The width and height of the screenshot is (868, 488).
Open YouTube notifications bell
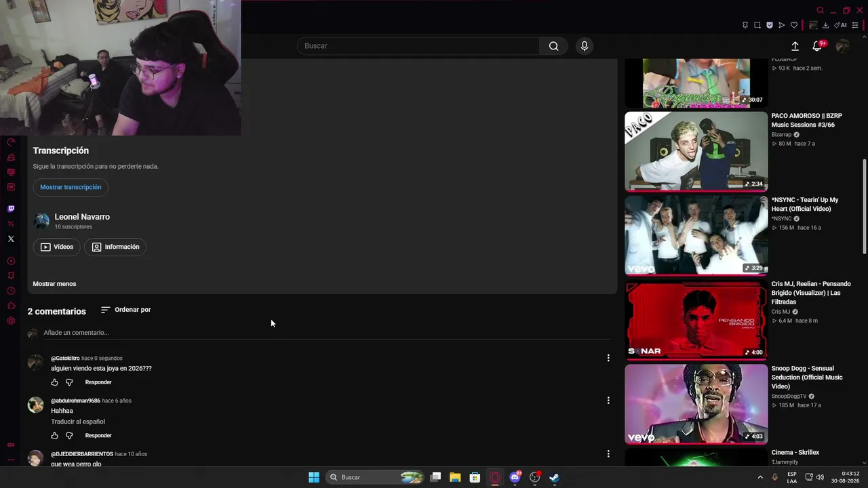click(817, 46)
